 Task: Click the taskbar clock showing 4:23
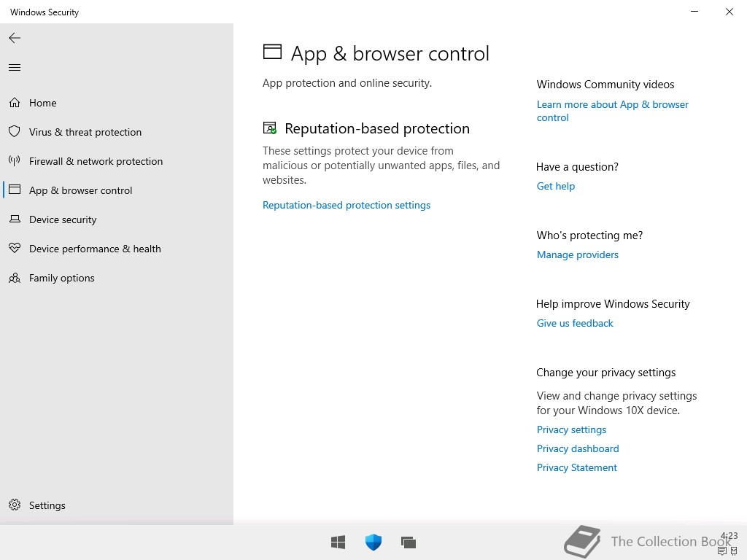tap(729, 536)
